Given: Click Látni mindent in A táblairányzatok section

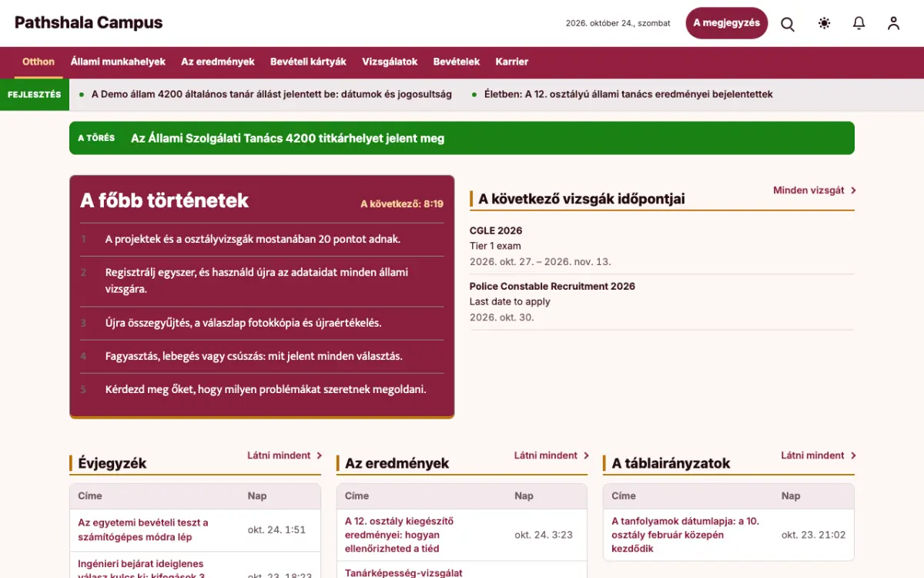Looking at the screenshot, I should pos(812,455).
